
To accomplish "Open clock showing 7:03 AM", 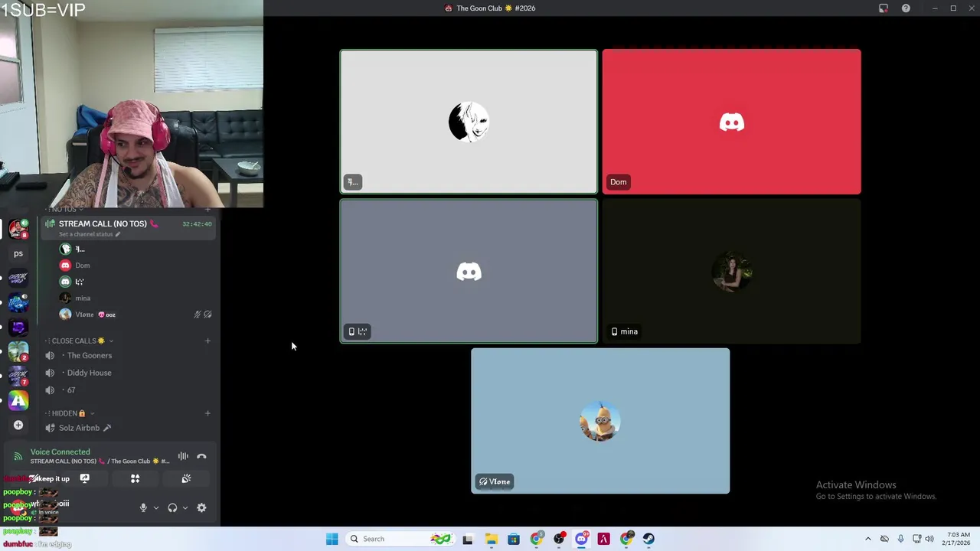I will point(958,539).
